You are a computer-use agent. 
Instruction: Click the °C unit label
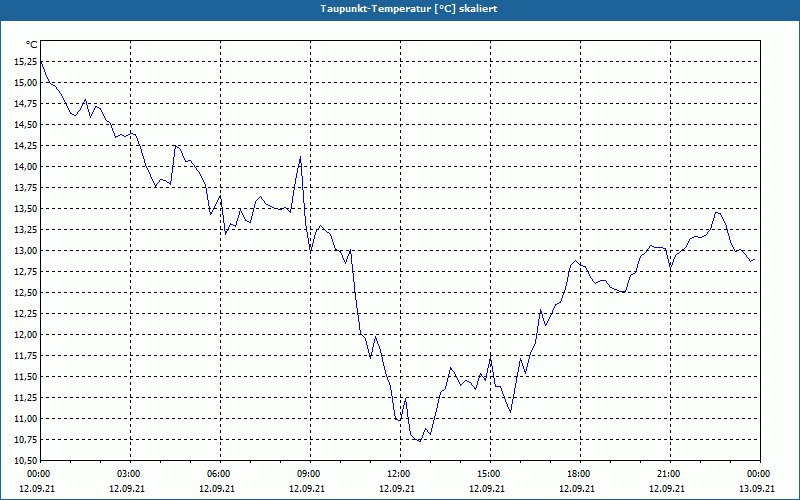(31, 45)
